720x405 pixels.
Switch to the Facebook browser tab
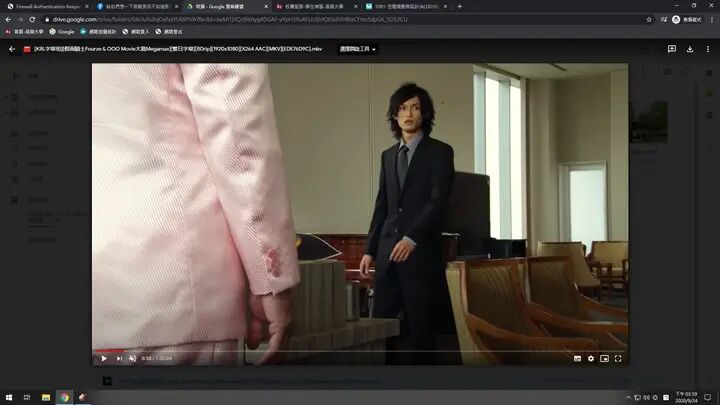click(x=137, y=6)
